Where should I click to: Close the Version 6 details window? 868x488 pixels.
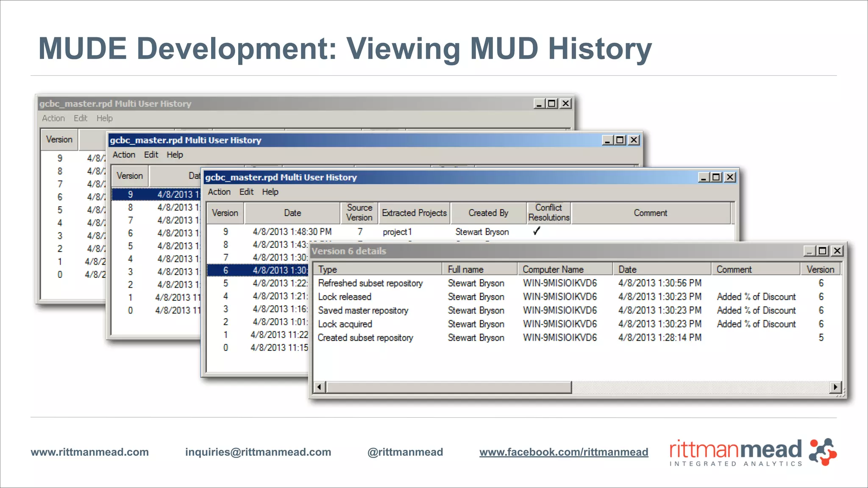837,251
